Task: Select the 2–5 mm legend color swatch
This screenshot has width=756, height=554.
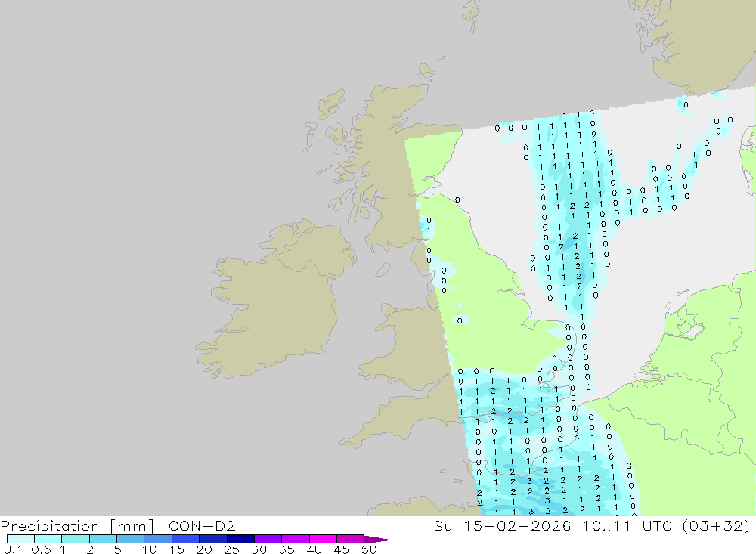Action: (x=103, y=539)
